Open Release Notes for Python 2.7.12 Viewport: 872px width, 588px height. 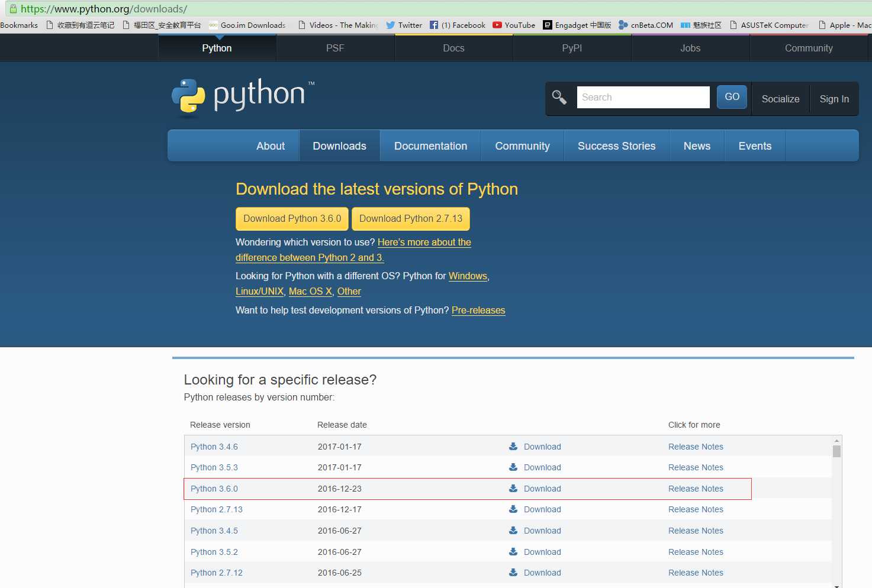click(696, 573)
